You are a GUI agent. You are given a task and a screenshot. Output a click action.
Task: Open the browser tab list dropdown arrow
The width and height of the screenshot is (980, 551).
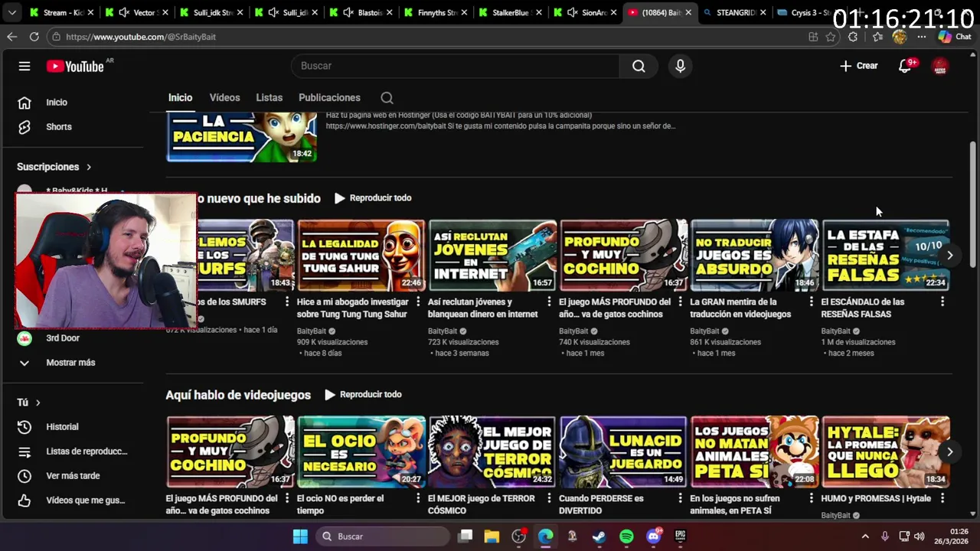[x=11, y=13]
